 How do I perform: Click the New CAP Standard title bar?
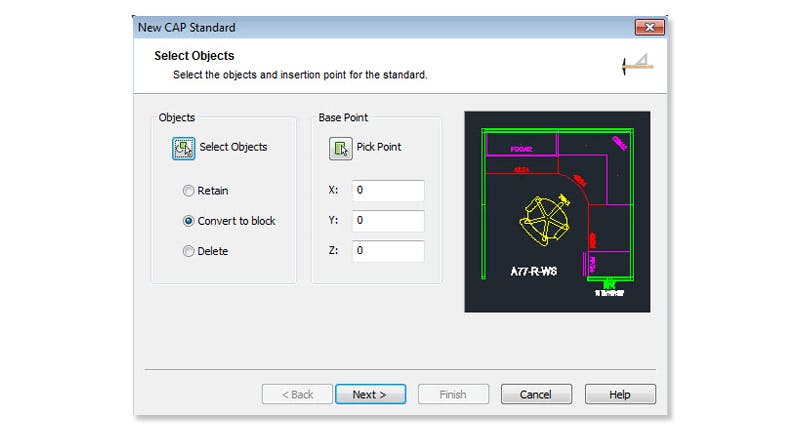(383, 28)
